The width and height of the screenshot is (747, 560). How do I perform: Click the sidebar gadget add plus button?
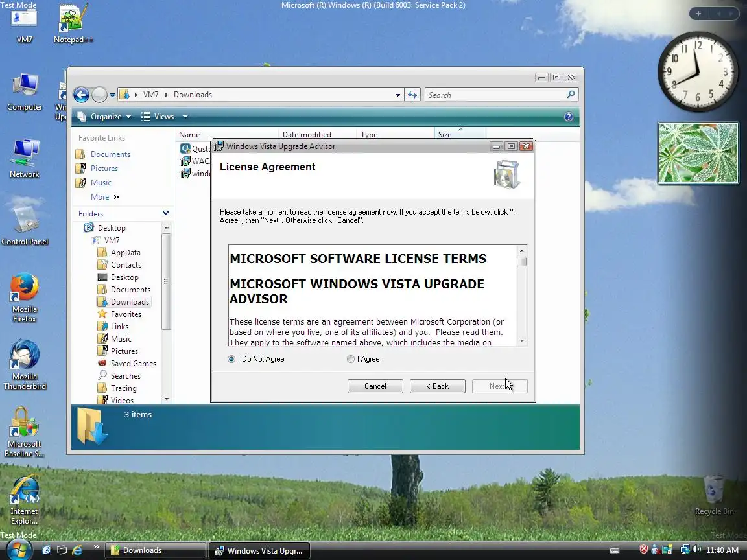pos(698,14)
